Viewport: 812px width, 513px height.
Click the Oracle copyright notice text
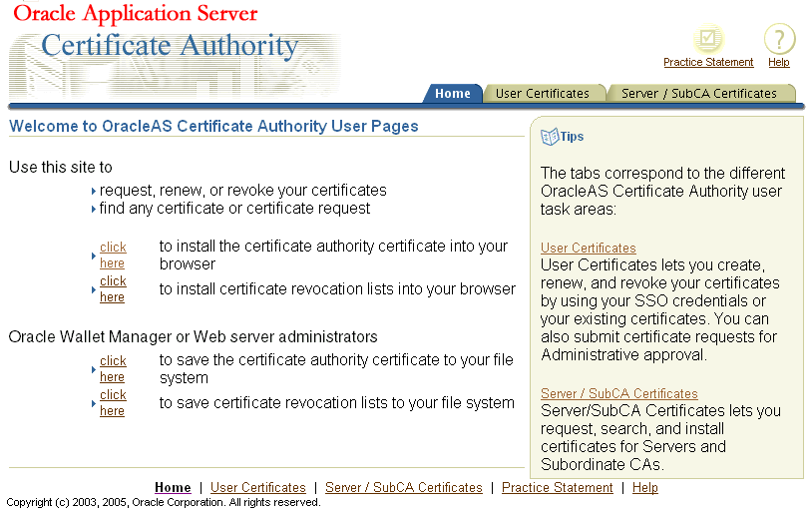click(164, 503)
